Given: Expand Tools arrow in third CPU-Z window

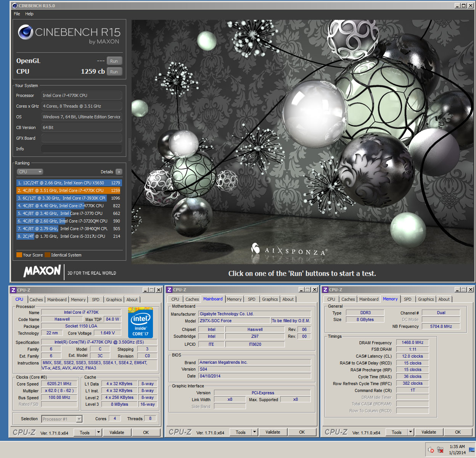Looking at the screenshot, I should point(410,432).
